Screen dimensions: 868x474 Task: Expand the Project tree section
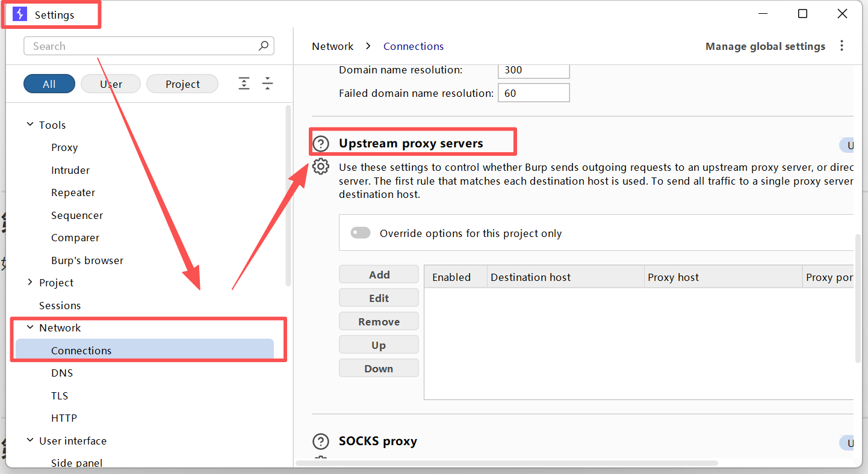(x=30, y=282)
